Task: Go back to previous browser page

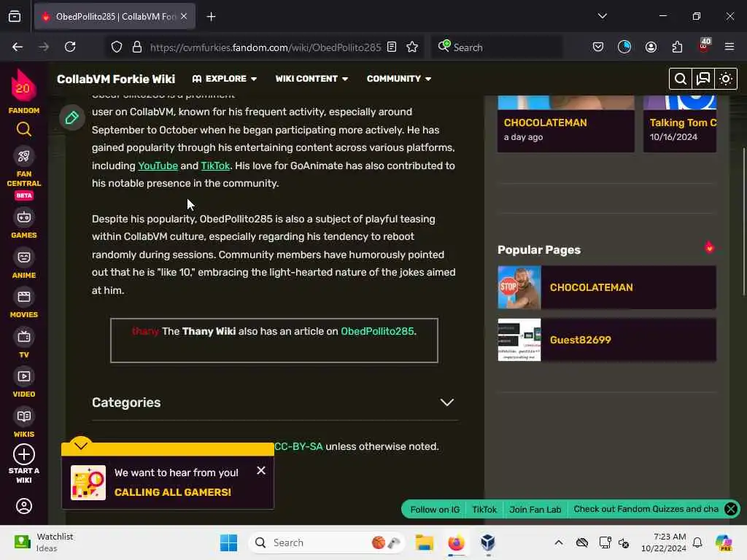Action: tap(18, 47)
